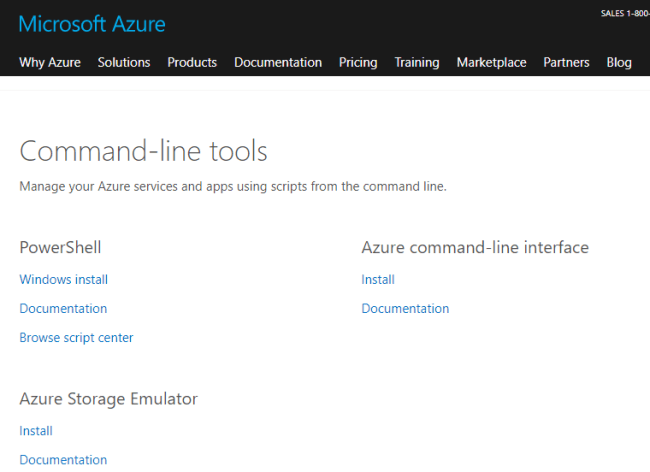Click the Azure Storage Emulator section heading
This screenshot has width=650, height=472.
point(109,399)
